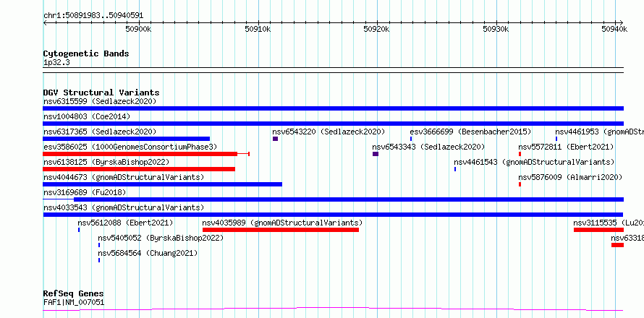Open the nsv6543343 (Sedlazeck2020) label

[x=428, y=147]
